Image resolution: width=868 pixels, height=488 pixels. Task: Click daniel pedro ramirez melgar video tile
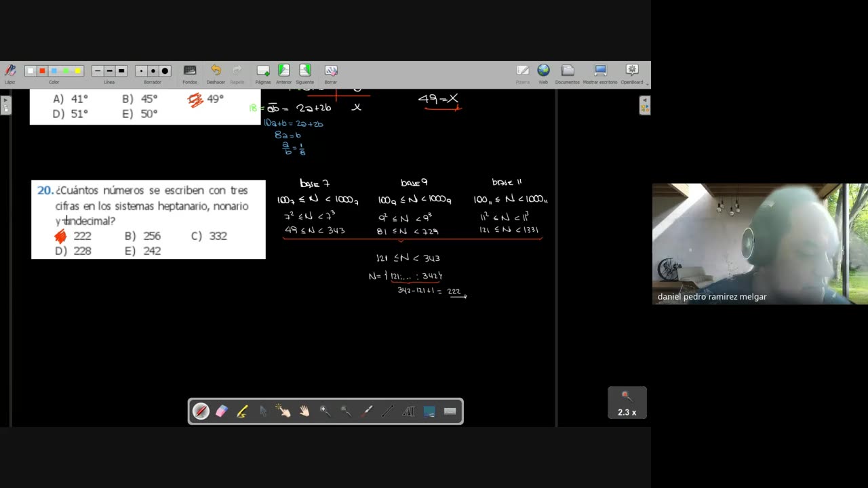point(759,243)
